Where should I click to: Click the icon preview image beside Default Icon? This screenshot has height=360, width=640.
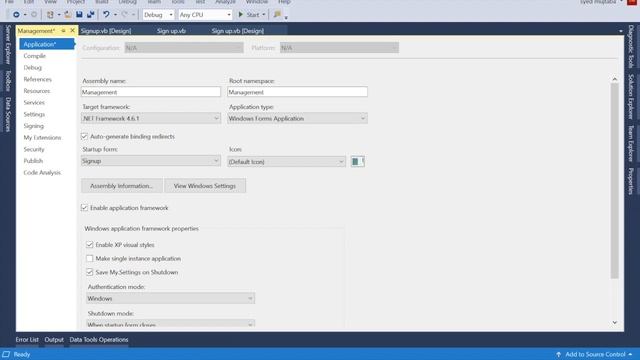(x=358, y=162)
